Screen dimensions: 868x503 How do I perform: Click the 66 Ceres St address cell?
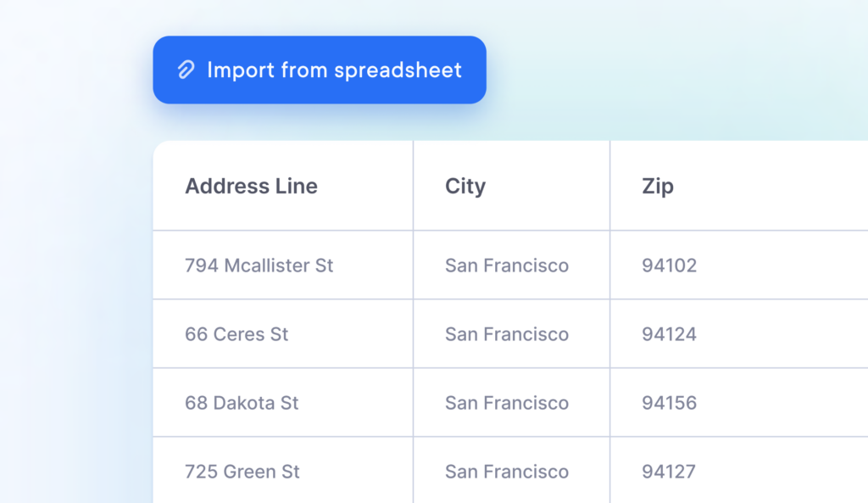(236, 334)
